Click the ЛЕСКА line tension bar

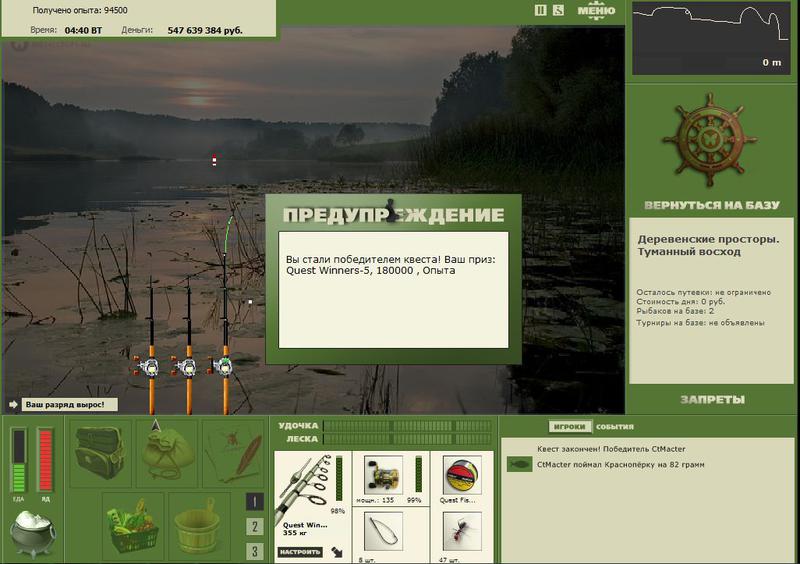coord(407,439)
